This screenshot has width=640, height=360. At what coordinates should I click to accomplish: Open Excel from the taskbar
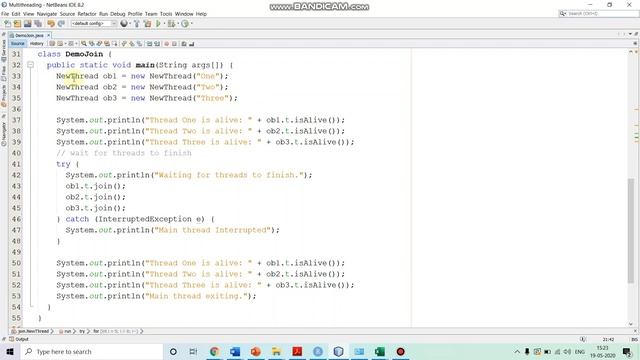(x=380, y=351)
